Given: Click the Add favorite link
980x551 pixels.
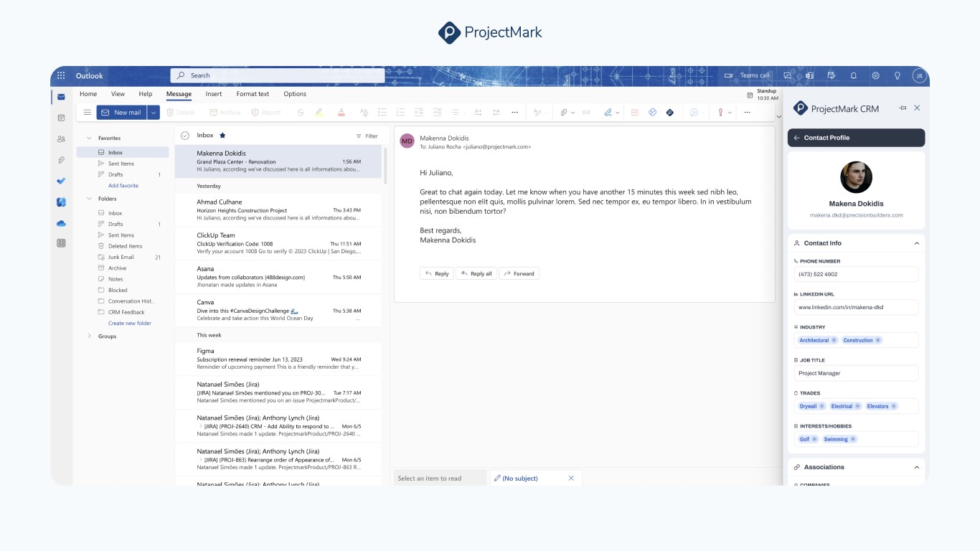Looking at the screenshot, I should click(123, 186).
